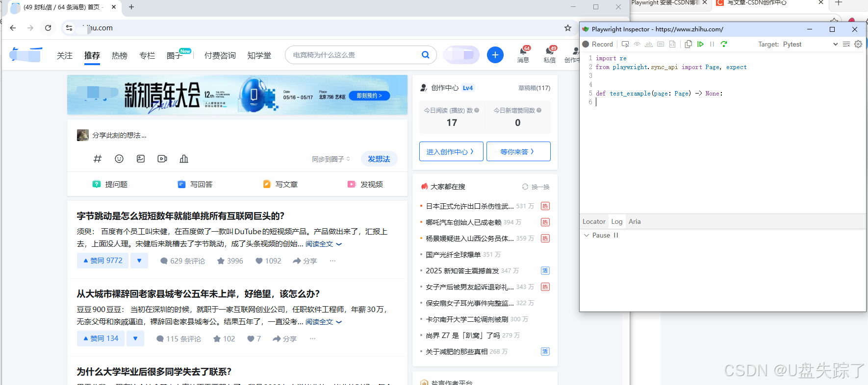Click the 新知青年大会 banner
This screenshot has height=385, width=868.
[x=237, y=95]
